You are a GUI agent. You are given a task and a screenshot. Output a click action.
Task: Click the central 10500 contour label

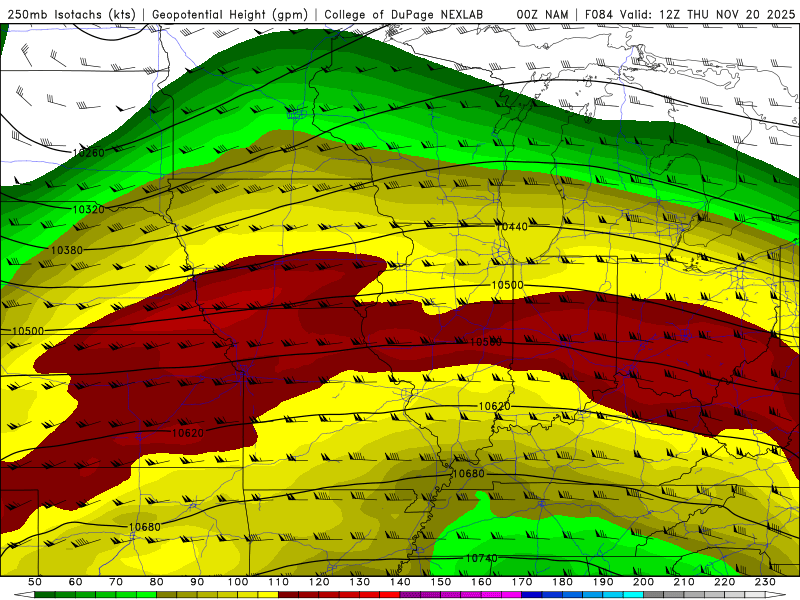507,285
